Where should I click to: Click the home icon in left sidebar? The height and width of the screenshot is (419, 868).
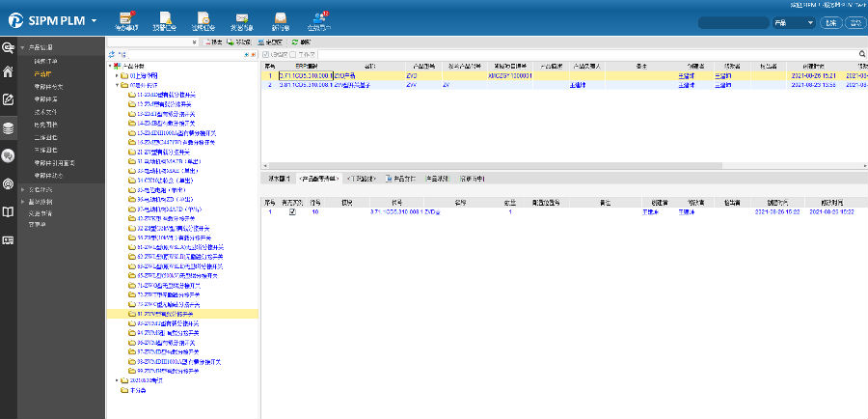(9, 72)
